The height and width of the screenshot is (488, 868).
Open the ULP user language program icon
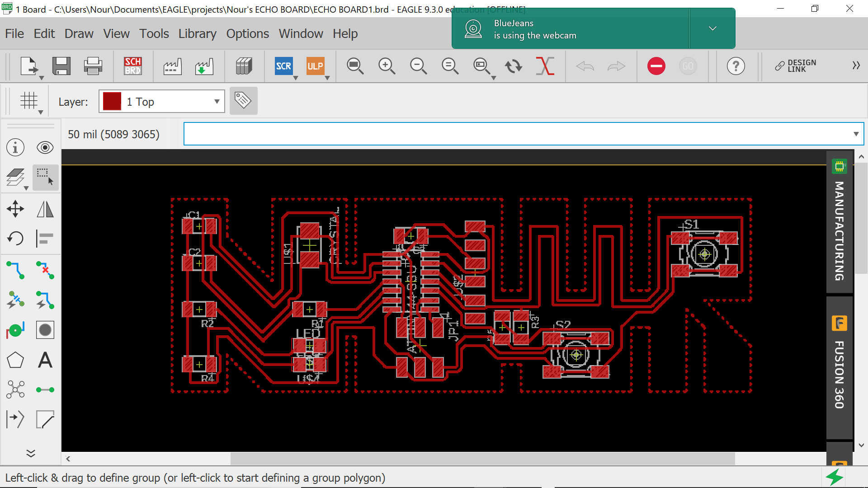click(x=315, y=66)
